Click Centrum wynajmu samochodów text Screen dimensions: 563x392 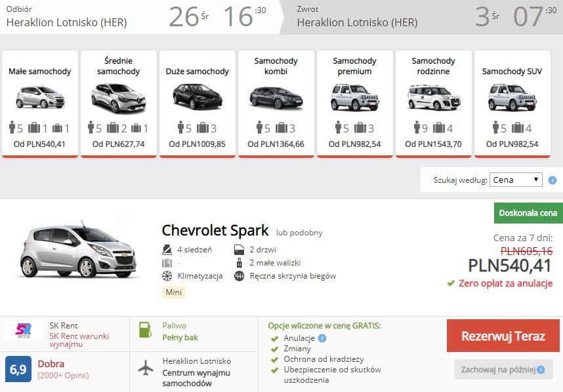[x=196, y=378]
